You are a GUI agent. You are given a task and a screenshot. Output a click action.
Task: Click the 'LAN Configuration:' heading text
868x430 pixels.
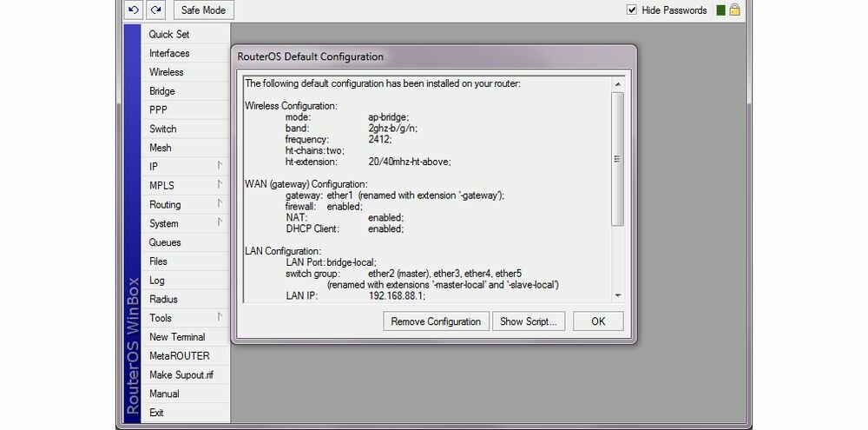click(x=283, y=251)
